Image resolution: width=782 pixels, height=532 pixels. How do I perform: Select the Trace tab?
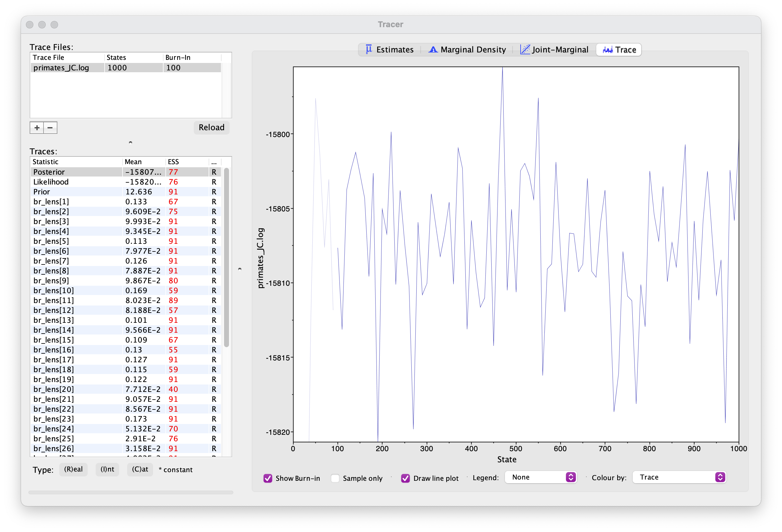point(619,50)
